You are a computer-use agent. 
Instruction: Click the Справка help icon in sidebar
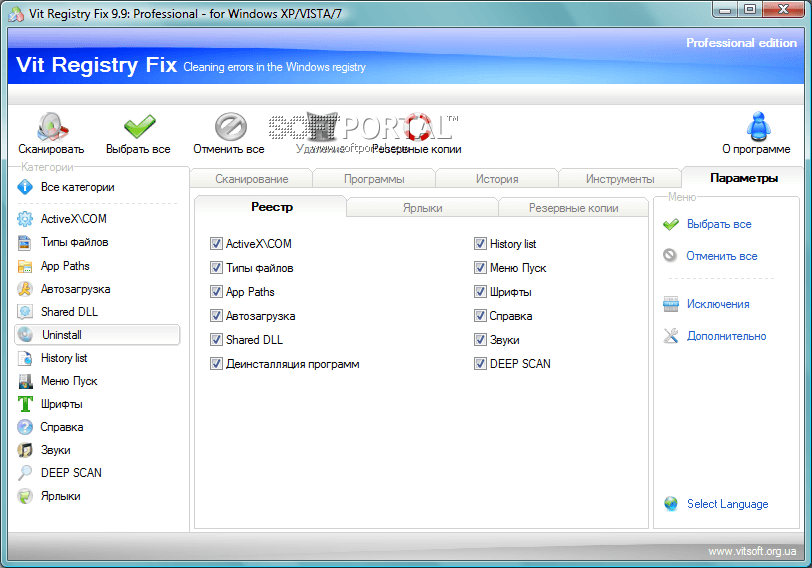25,427
